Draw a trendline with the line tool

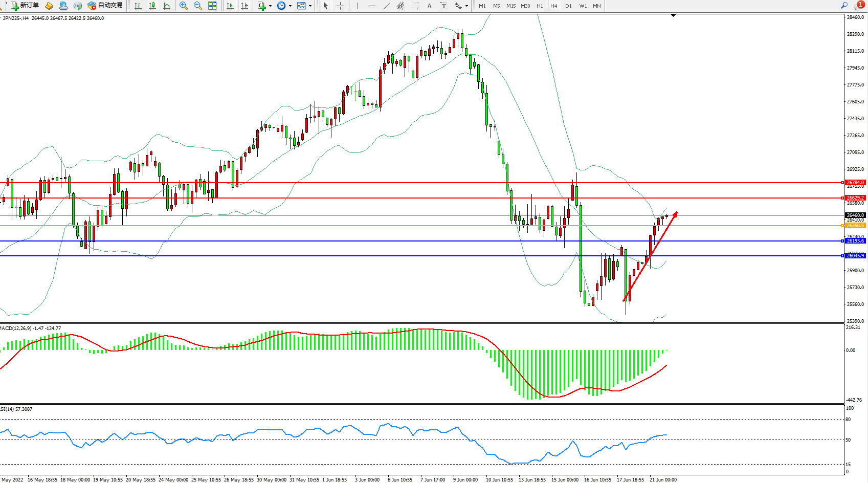click(387, 6)
